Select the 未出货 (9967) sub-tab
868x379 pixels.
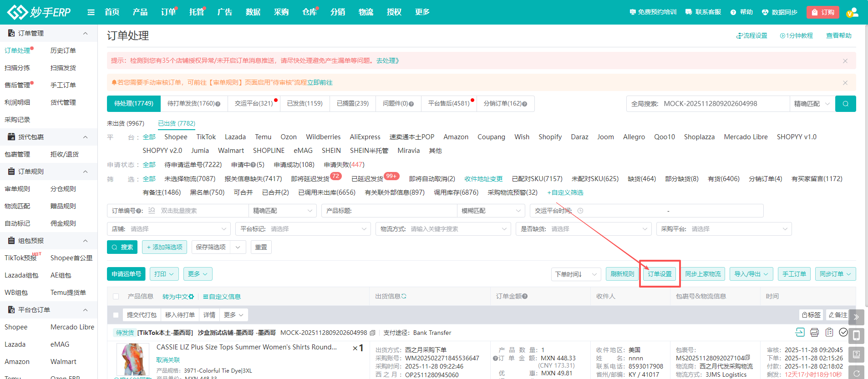tap(126, 123)
